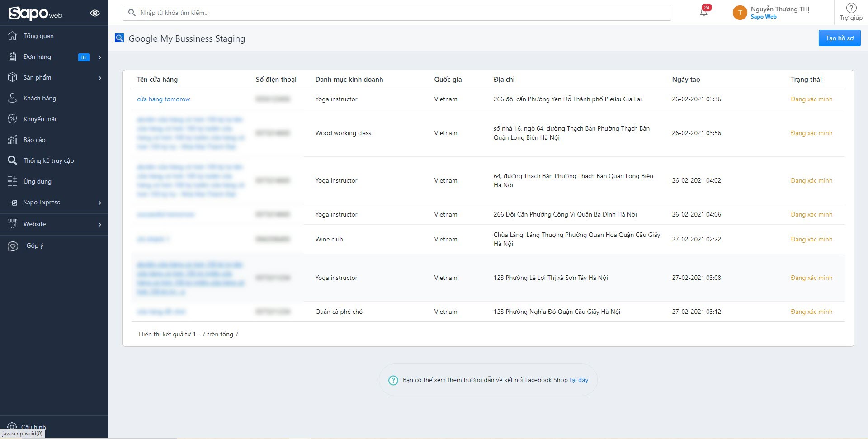Click the Quốc gia column header
Image resolution: width=868 pixels, height=439 pixels.
pos(448,80)
